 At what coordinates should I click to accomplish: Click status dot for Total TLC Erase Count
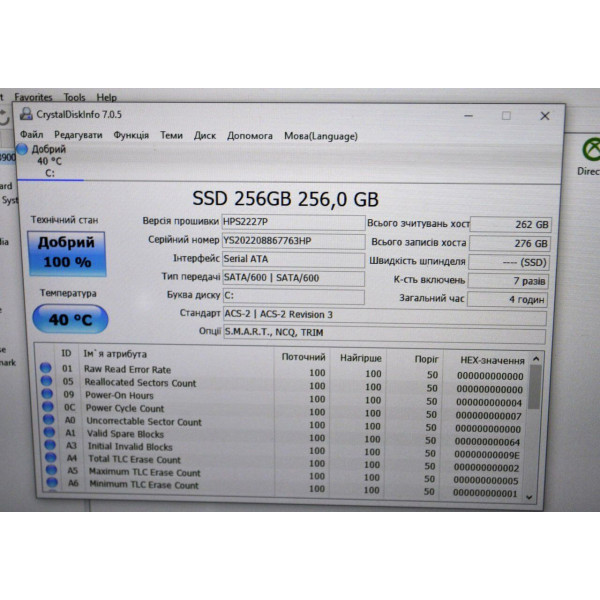tap(51, 457)
